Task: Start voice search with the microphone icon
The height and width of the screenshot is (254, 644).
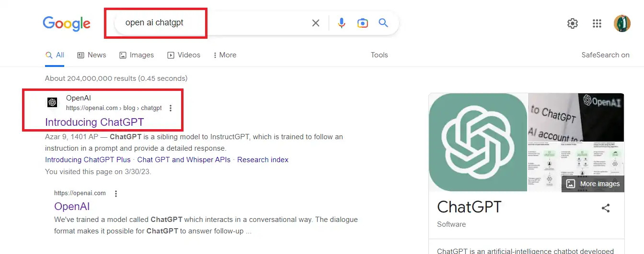Action: point(341,23)
